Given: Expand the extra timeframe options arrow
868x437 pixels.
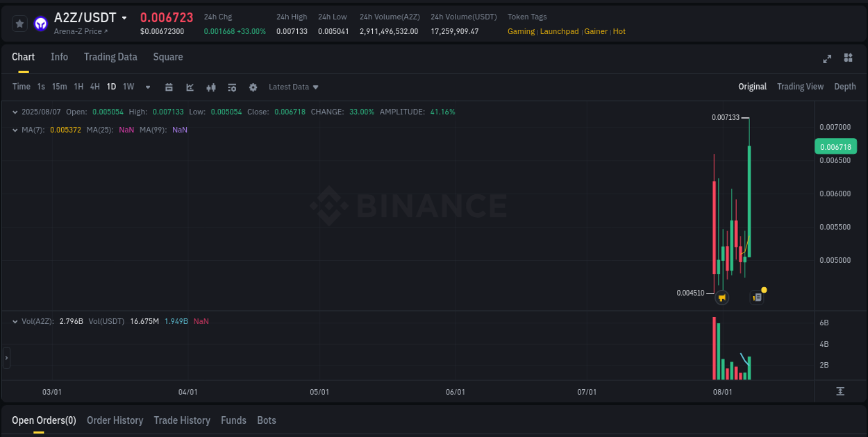Looking at the screenshot, I should pos(147,87).
